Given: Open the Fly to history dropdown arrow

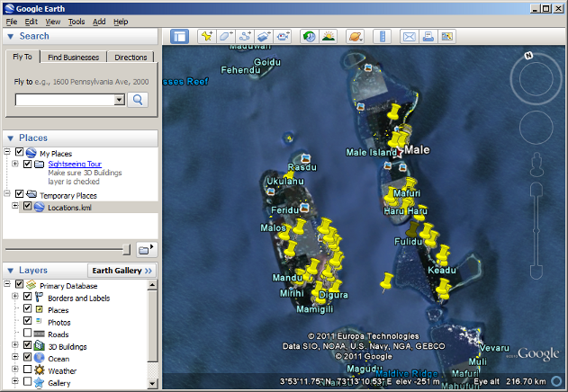Looking at the screenshot, I should pos(119,100).
